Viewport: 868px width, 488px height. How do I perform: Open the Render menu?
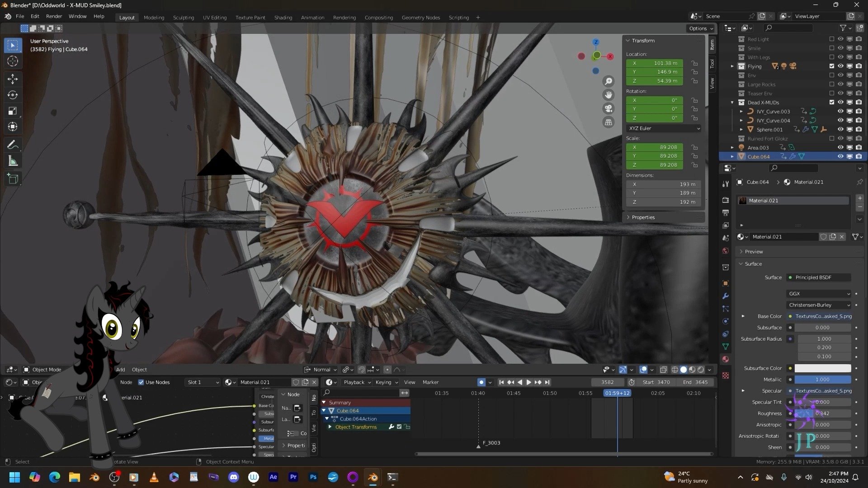(x=54, y=16)
